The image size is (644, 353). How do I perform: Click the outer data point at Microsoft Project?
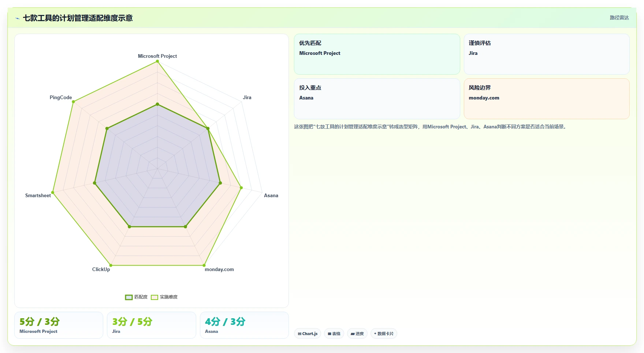157,61
